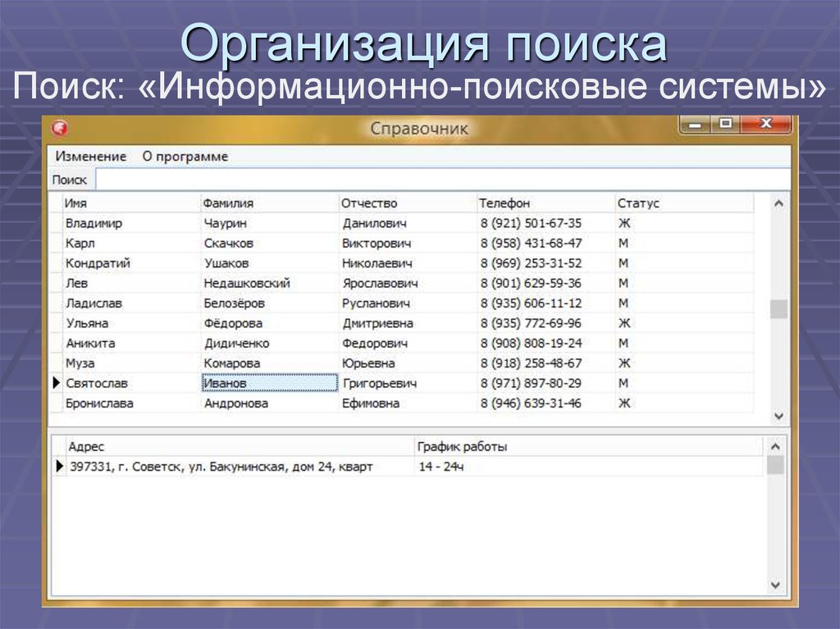The image size is (840, 629).
Task: Select the cell Владимир
Action: coord(131,223)
